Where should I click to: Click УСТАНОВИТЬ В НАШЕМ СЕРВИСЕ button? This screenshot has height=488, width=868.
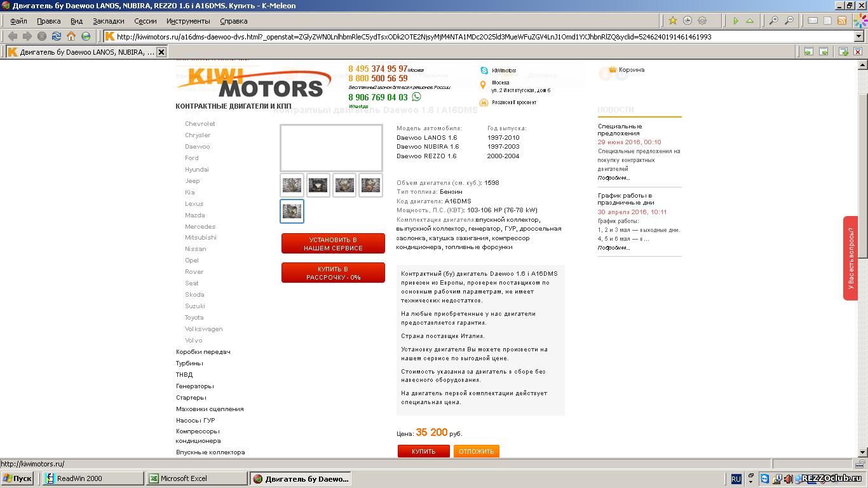tap(333, 244)
